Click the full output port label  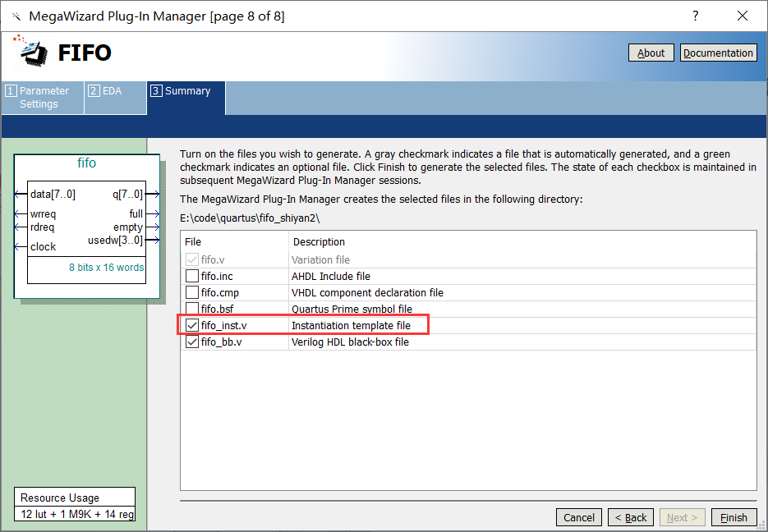point(136,214)
